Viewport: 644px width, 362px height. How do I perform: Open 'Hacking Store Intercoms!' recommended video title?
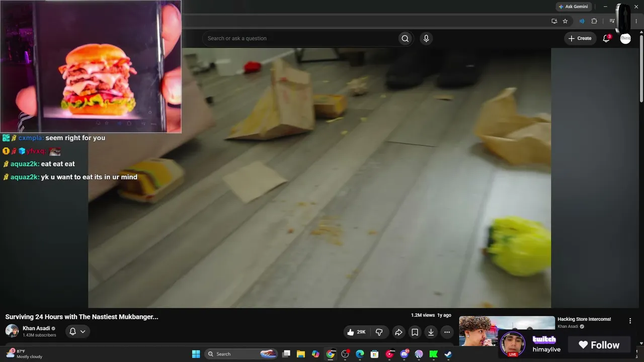(x=584, y=319)
